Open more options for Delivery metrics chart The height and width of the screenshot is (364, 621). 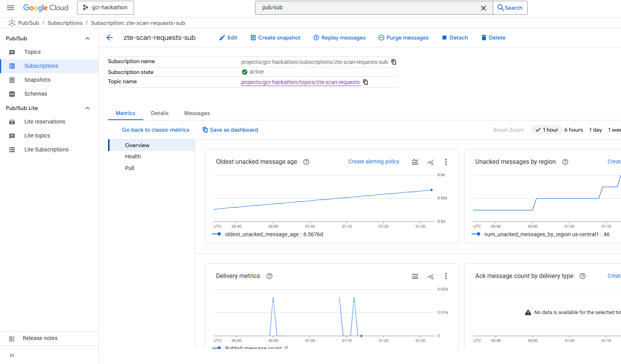pos(446,276)
